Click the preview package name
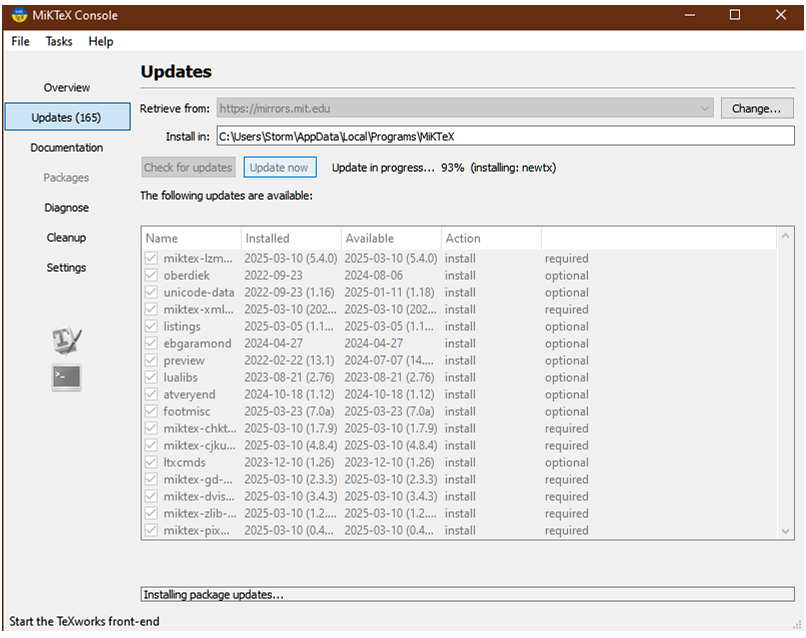 pyautogui.click(x=184, y=360)
